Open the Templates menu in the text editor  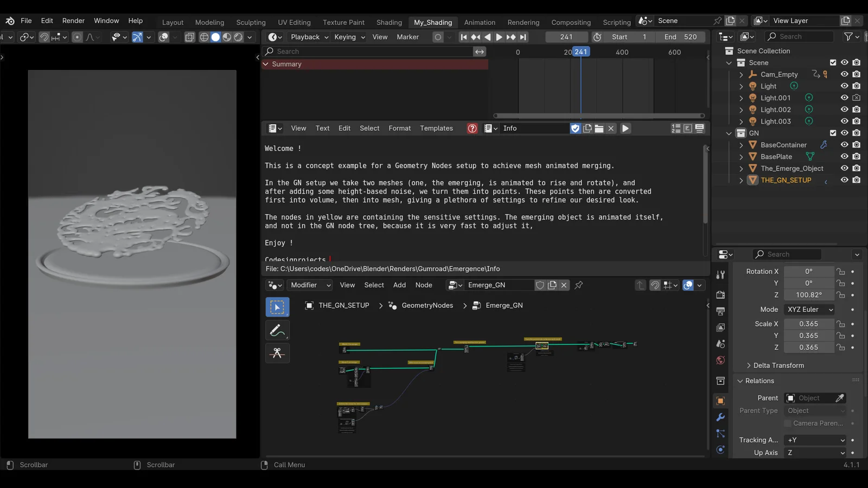click(436, 128)
